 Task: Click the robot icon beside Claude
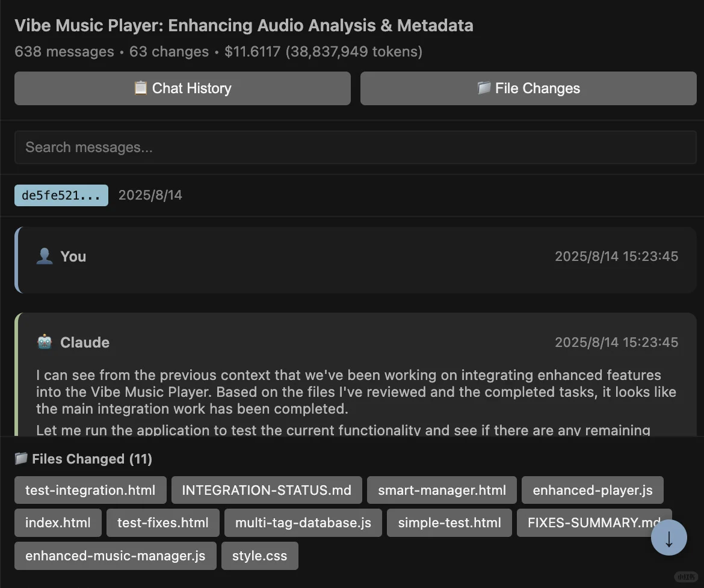click(x=45, y=342)
